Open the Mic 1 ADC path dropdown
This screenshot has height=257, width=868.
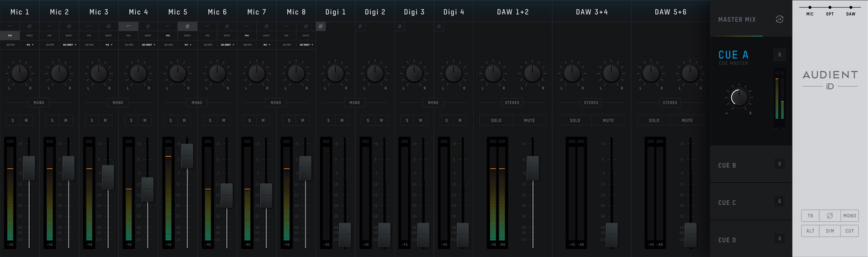30,45
